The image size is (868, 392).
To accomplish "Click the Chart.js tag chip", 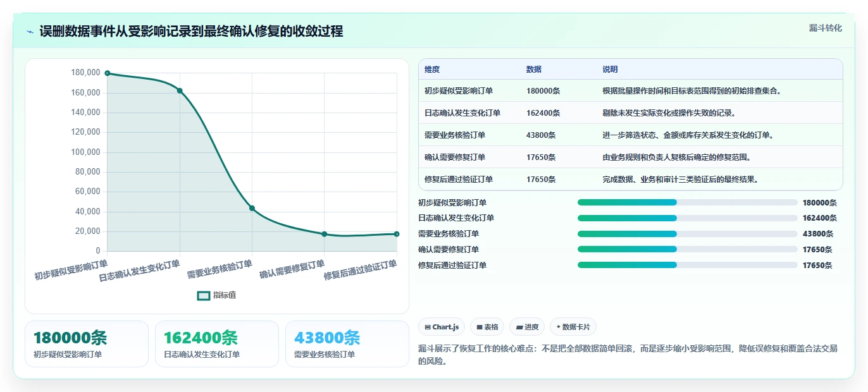I will pos(442,327).
